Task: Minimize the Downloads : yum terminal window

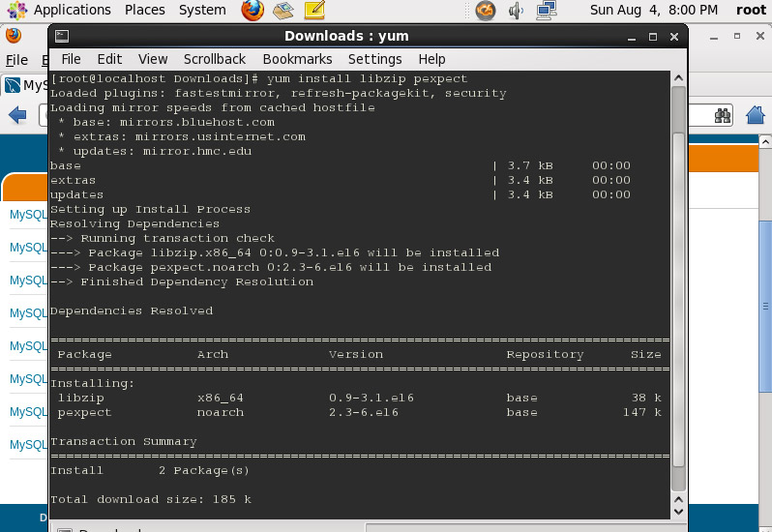Action: click(631, 37)
